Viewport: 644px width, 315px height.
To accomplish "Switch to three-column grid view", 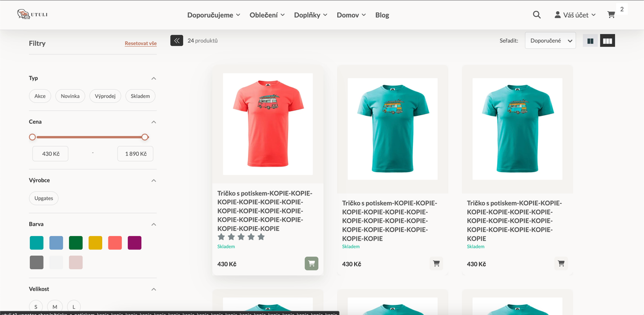I will pos(607,41).
